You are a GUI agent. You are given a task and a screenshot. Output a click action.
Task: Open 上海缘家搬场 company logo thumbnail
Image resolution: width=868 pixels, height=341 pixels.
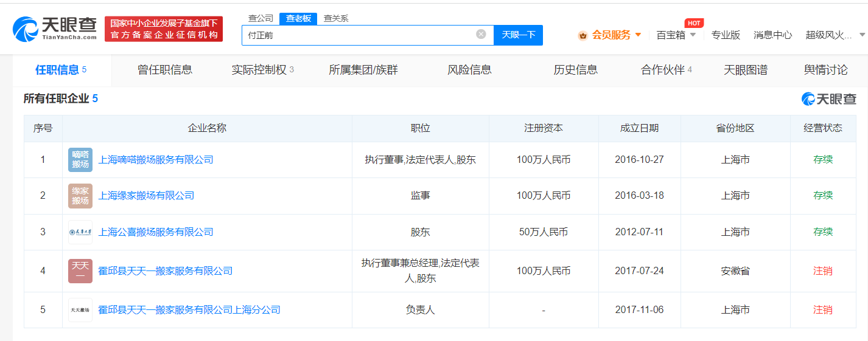tap(80, 196)
